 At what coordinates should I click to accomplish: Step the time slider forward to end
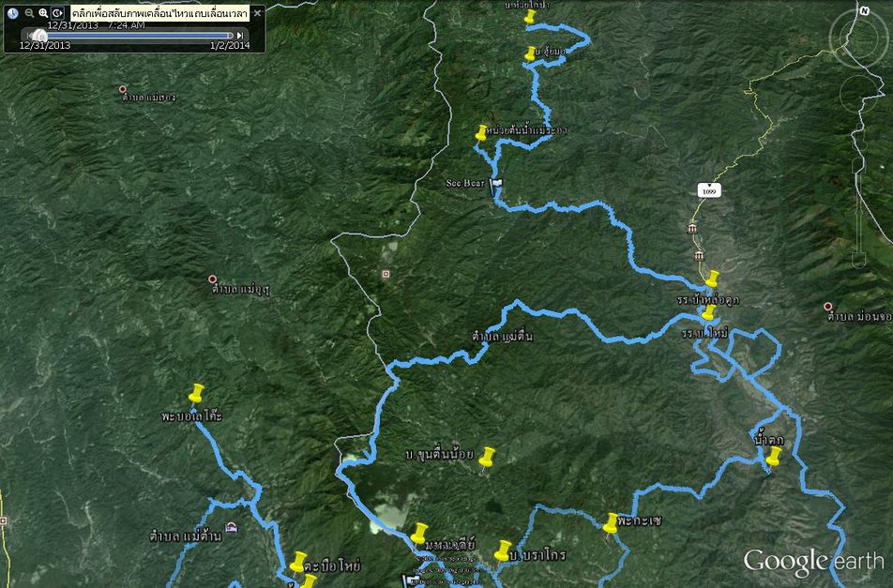pos(242,35)
